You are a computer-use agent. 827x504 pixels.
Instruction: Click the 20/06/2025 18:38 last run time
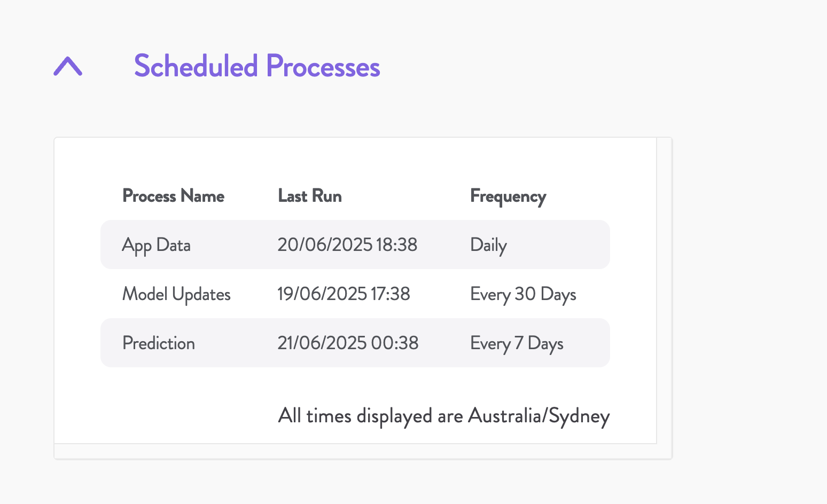[x=347, y=245]
